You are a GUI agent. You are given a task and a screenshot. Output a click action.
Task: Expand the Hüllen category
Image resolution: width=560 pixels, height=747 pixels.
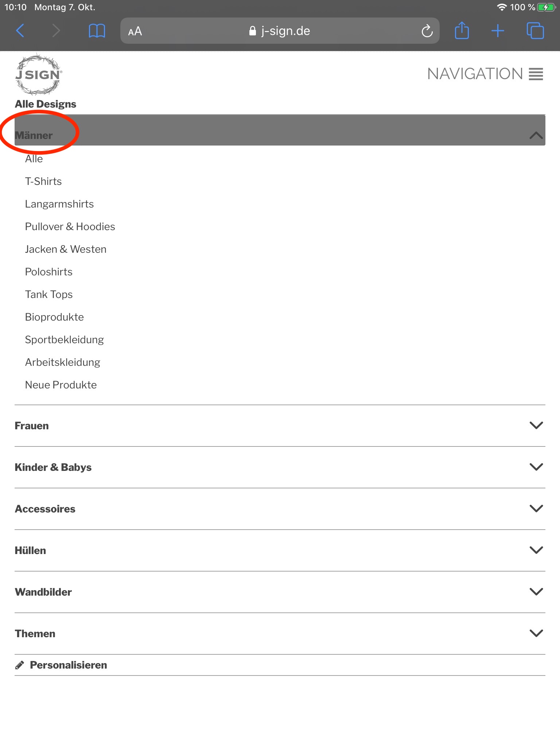point(536,550)
